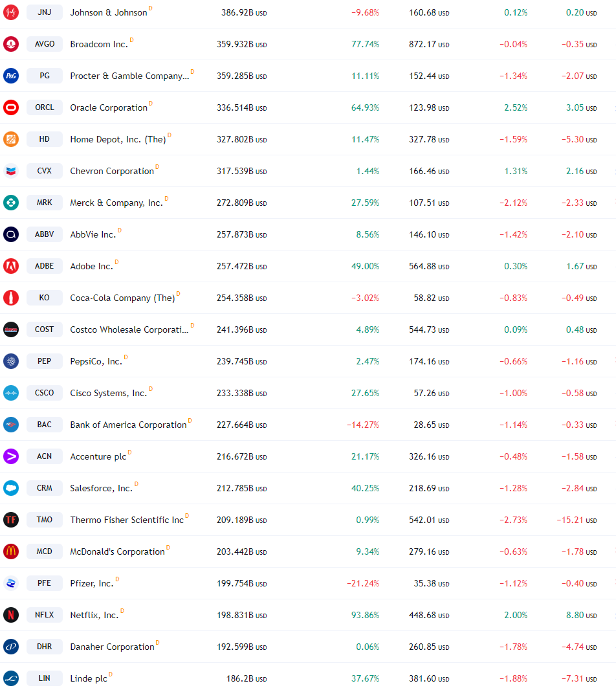
Task: Click the Costco logo icon
Action: pyautogui.click(x=11, y=329)
